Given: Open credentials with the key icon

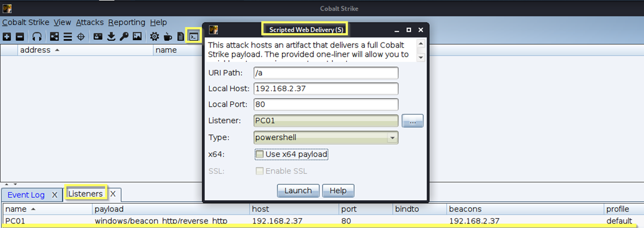Looking at the screenshot, I should (124, 36).
